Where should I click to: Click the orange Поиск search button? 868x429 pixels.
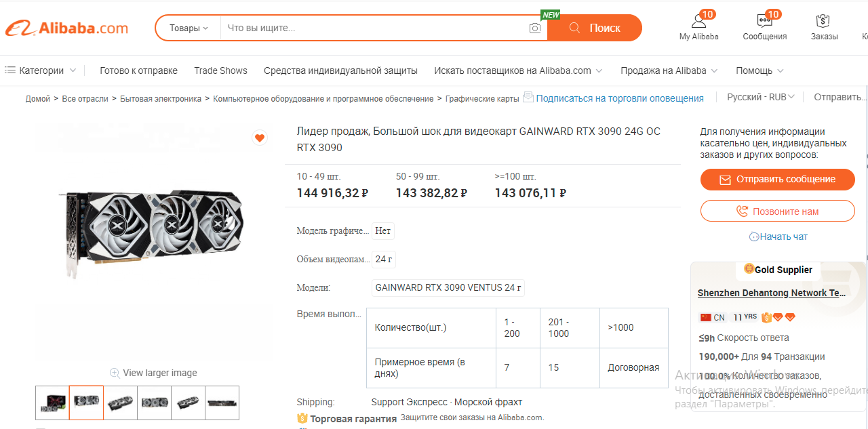pyautogui.click(x=595, y=28)
